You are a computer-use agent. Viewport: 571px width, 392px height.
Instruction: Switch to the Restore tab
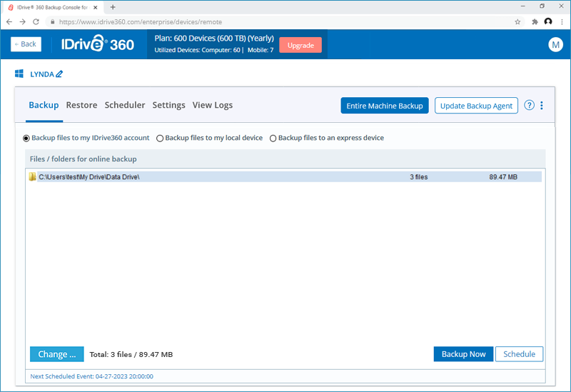81,105
